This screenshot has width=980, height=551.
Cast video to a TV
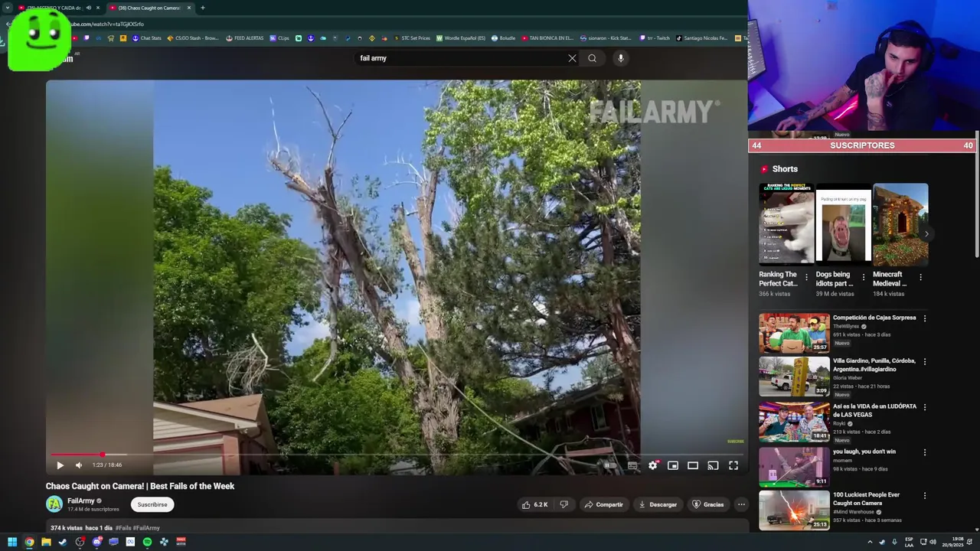coord(713,465)
